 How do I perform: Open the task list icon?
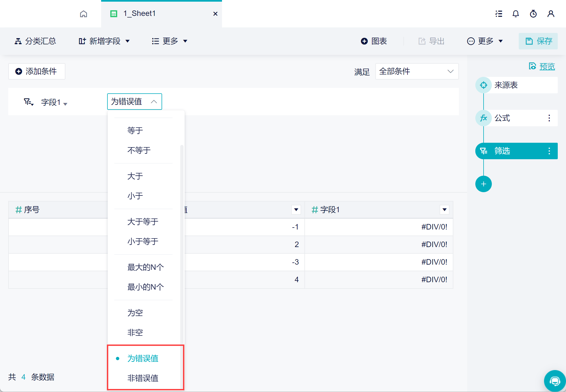(x=499, y=14)
